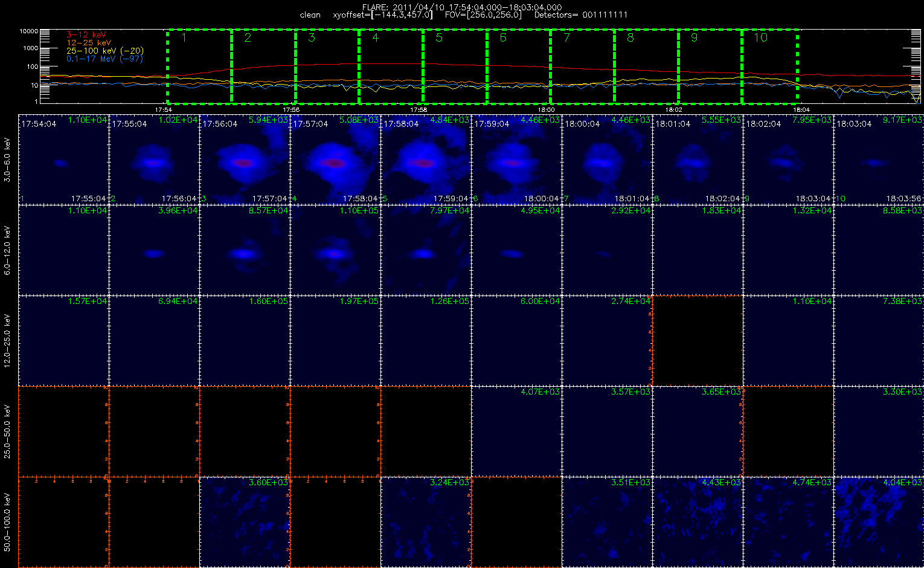Select the 3.0-6.0 keV image starting 17:58:04

click(x=426, y=160)
